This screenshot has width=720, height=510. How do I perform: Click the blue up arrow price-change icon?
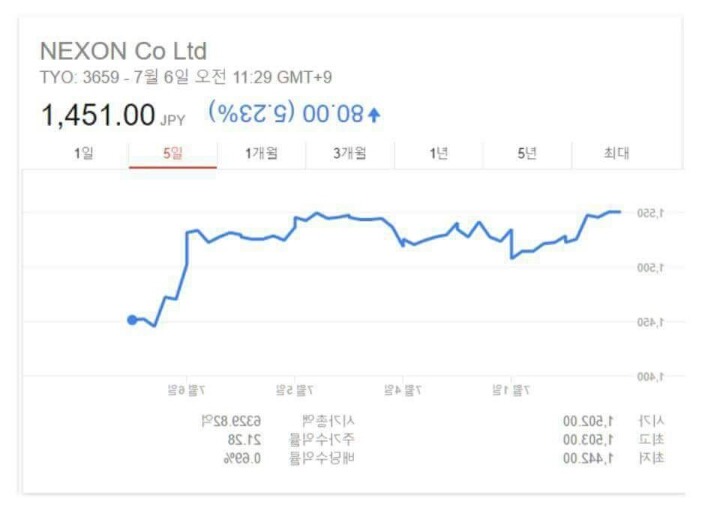(374, 115)
